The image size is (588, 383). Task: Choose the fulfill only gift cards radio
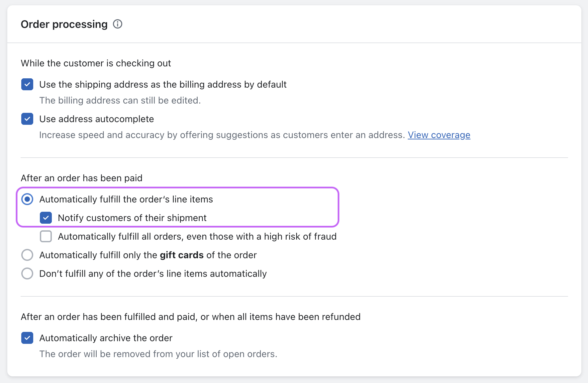27,255
